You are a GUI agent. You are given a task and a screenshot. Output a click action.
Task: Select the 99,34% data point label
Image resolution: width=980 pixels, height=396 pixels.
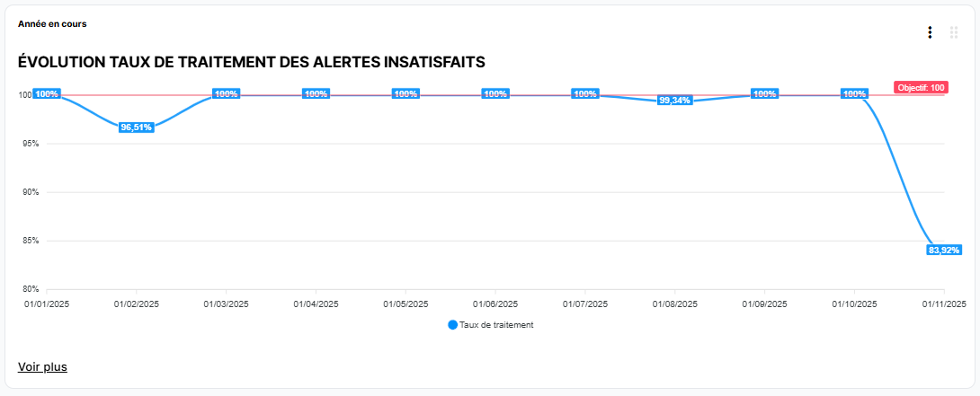[674, 101]
